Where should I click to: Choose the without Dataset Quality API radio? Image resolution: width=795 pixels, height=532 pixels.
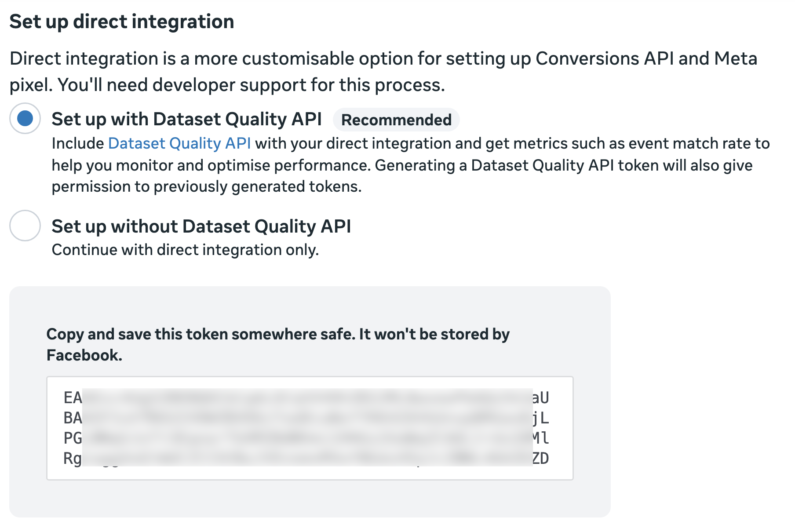point(25,226)
